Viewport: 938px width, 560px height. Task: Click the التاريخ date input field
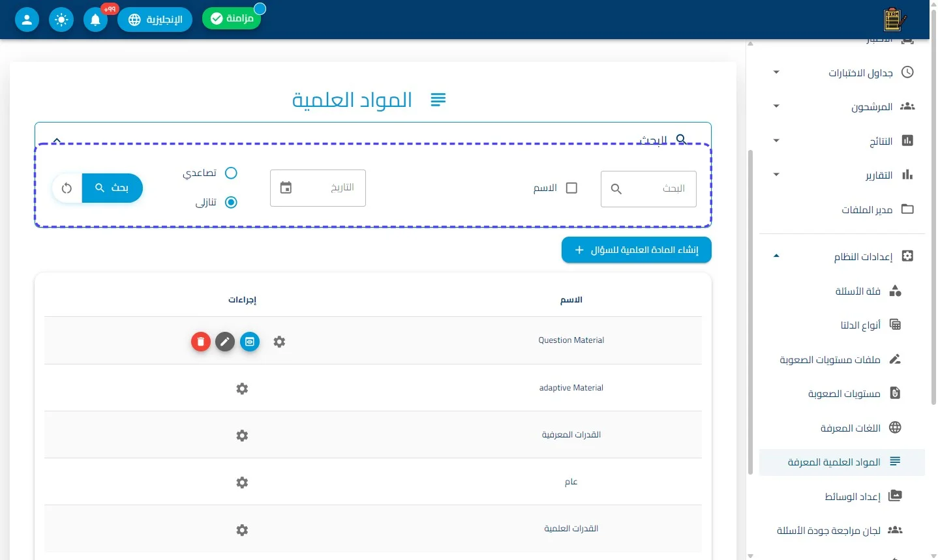[318, 188]
